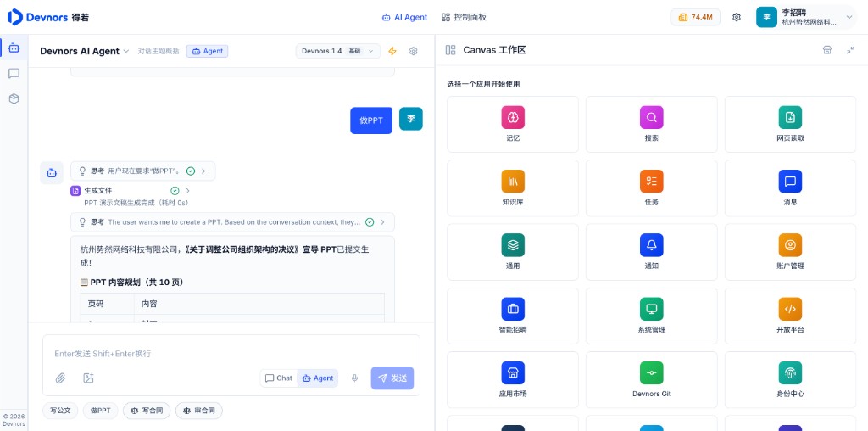
Task: Open the 身份中心 identity center app
Action: tap(790, 380)
